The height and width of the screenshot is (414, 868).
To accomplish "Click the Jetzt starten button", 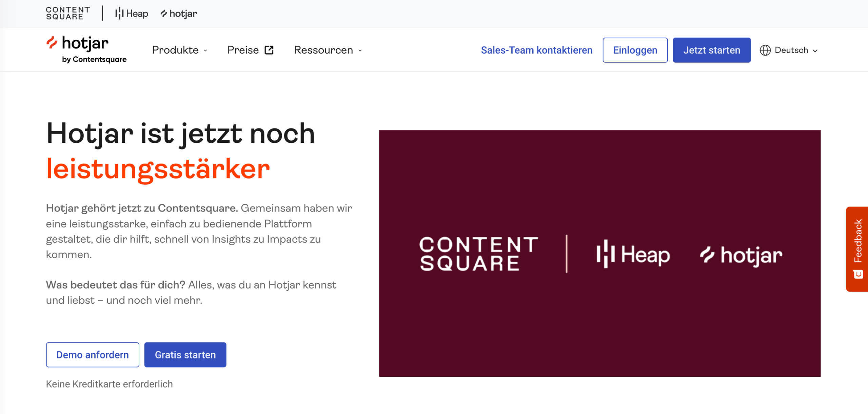I will (x=711, y=50).
